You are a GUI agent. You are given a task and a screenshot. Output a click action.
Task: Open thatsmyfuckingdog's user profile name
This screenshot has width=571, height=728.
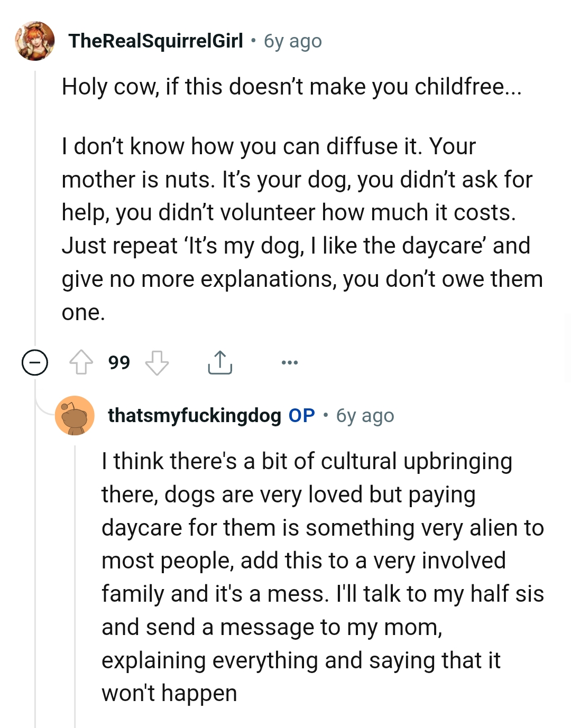click(x=194, y=416)
